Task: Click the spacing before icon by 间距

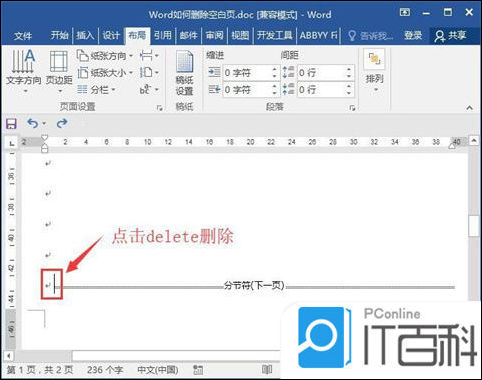Action: tap(289, 72)
